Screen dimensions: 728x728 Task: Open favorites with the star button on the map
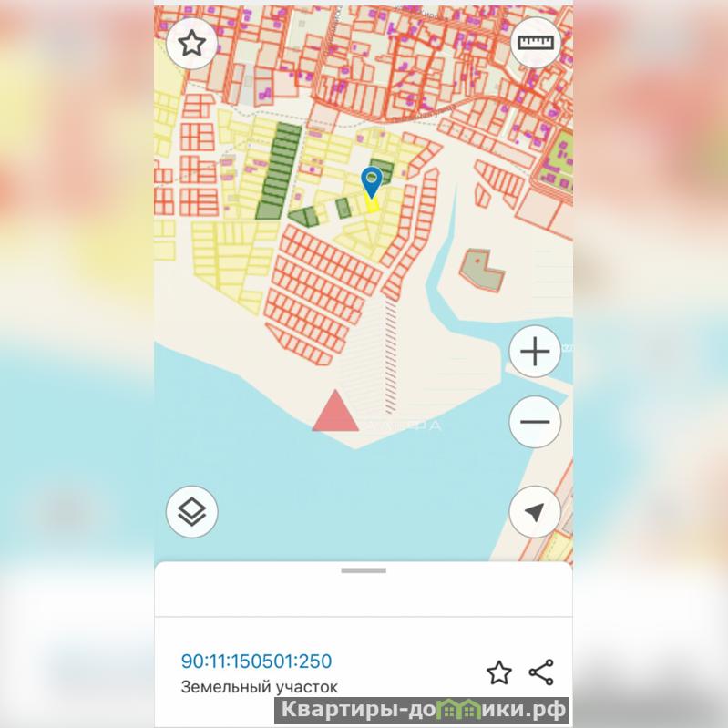[191, 44]
